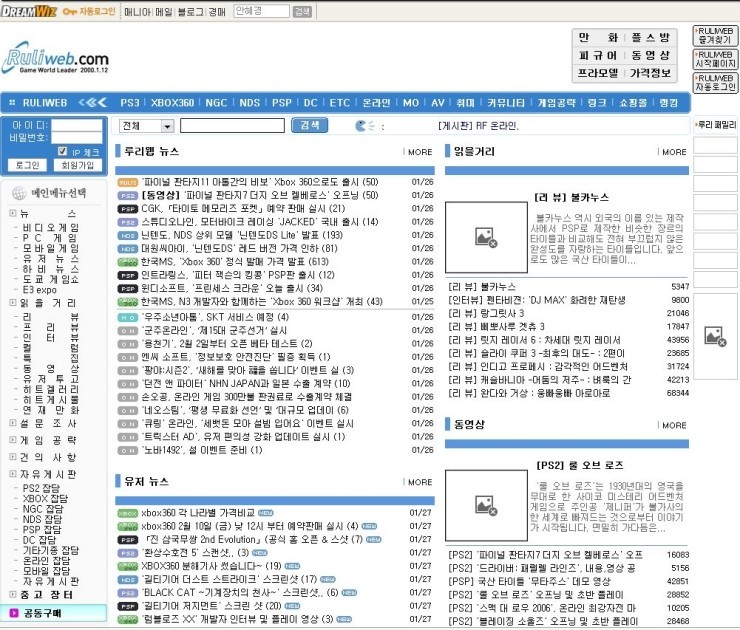Focus the main site search text box

[233, 126]
